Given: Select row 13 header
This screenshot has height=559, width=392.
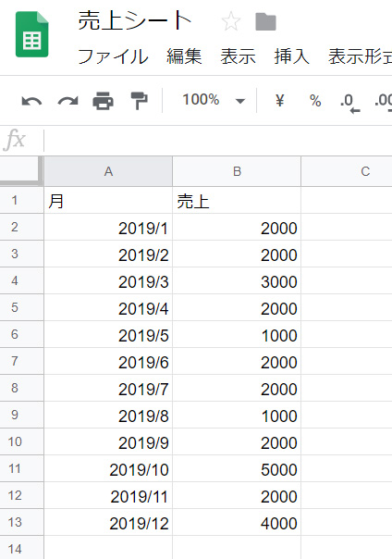Looking at the screenshot, I should click(x=21, y=522).
